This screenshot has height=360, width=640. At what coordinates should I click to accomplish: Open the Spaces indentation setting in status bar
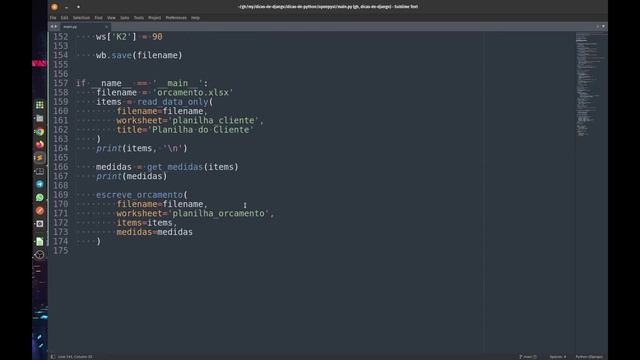[557, 357]
